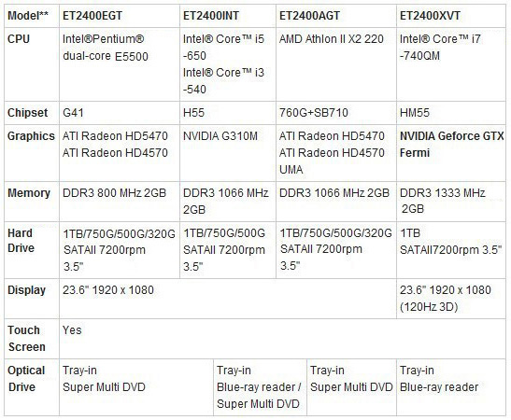Click the SATAII7200rpm 3.5" cell under ET2400XVT
Image resolution: width=511 pixels, height=420 pixels.
[450, 250]
